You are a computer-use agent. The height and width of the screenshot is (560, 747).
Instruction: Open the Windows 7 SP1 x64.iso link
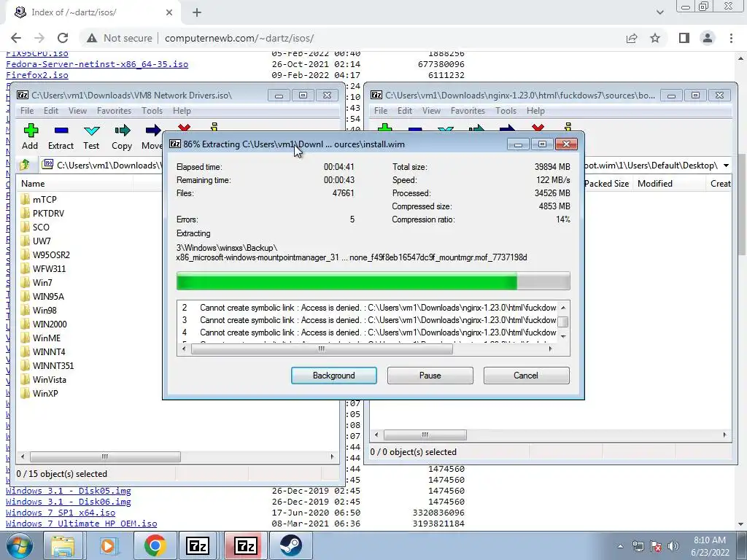click(61, 513)
